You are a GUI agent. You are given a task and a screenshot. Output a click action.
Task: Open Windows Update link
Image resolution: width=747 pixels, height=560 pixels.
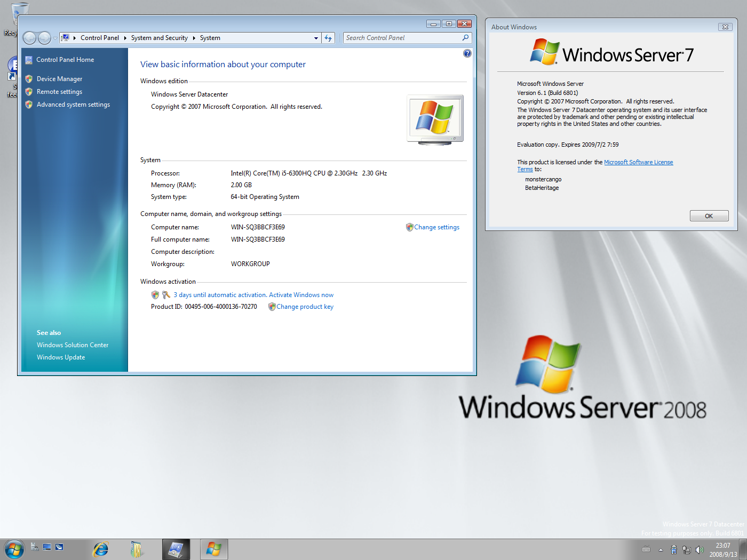coord(61,357)
